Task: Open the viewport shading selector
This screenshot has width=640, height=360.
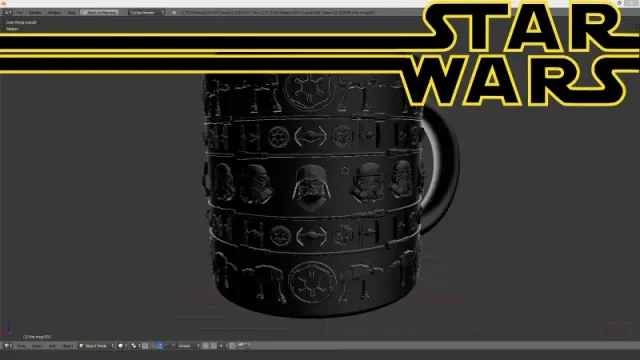Action: tap(122, 346)
